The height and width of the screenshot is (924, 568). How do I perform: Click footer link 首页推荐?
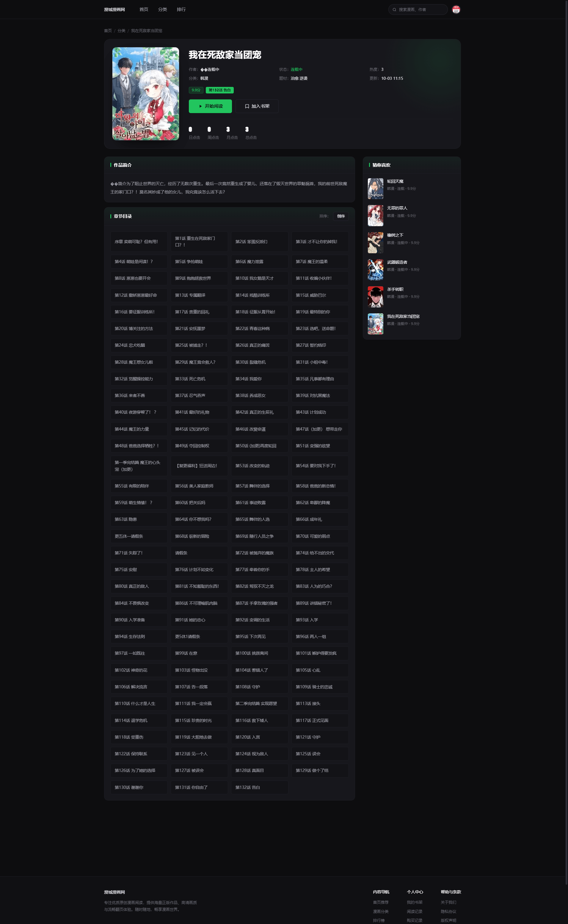tap(381, 902)
